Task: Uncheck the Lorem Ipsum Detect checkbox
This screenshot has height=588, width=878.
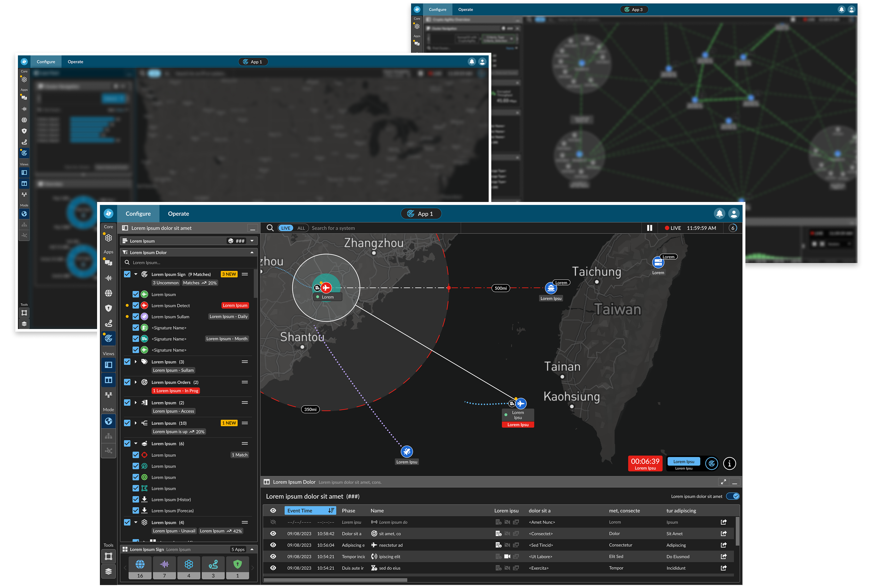Action: pyautogui.click(x=136, y=306)
